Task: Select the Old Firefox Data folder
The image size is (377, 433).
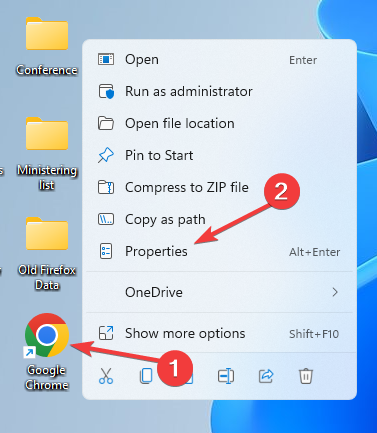Action: click(x=47, y=254)
